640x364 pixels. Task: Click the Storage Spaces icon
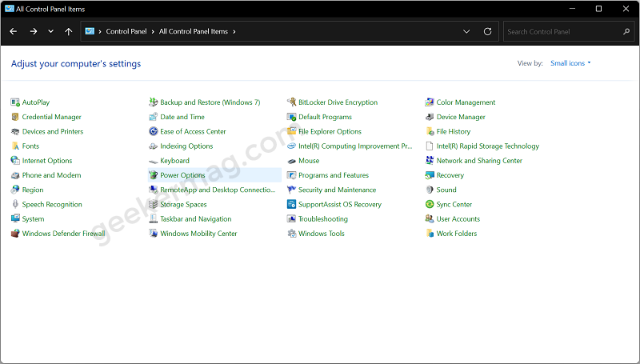point(153,204)
